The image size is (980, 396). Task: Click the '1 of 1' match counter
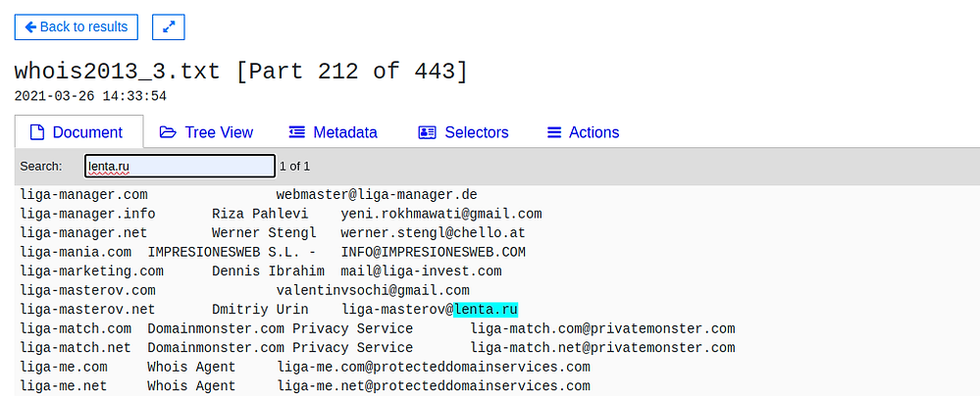295,167
